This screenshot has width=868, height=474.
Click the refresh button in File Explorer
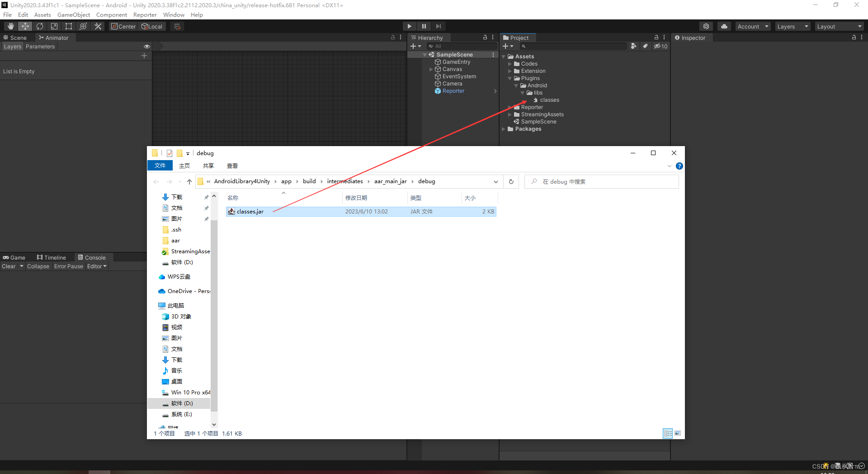pos(511,181)
